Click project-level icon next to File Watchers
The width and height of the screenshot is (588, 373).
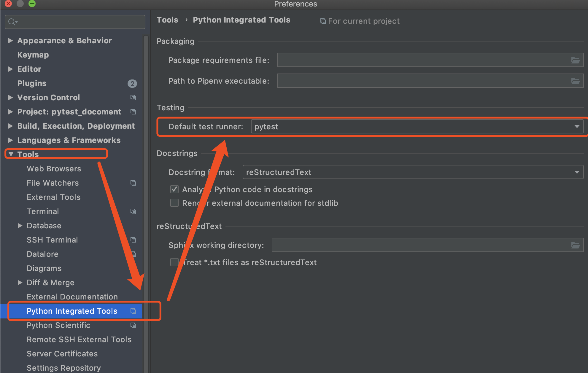133,183
